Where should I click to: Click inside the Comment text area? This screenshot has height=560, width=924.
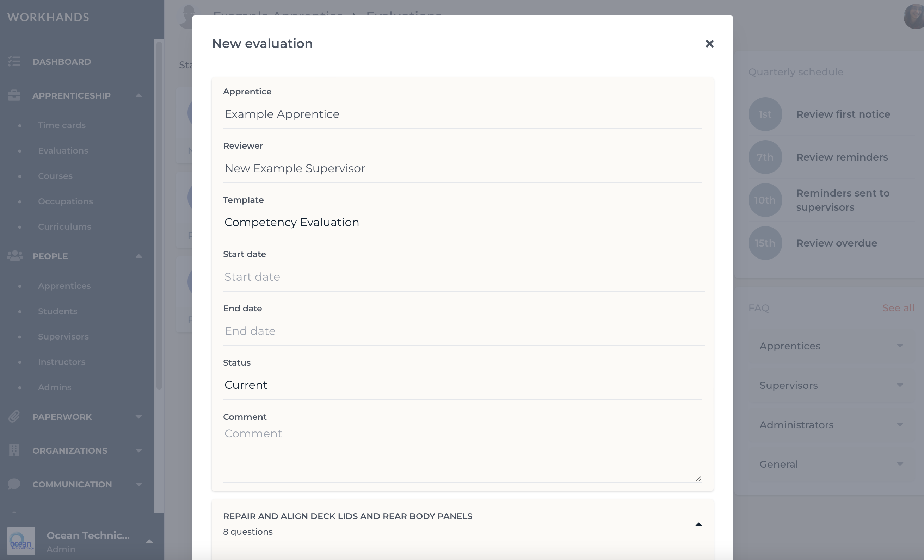click(x=462, y=453)
